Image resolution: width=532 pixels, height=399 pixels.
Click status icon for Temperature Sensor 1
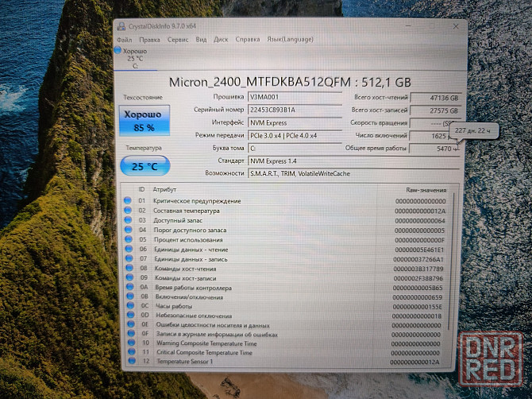click(129, 362)
